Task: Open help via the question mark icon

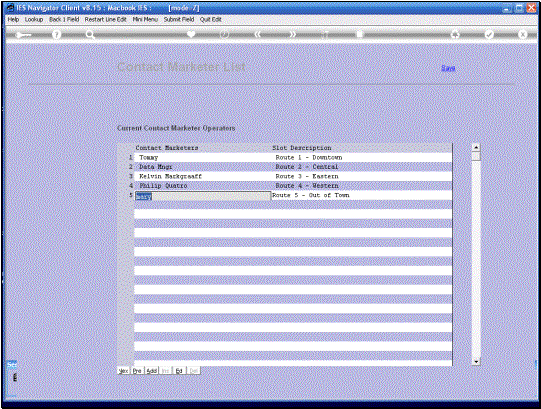Action: tap(57, 35)
